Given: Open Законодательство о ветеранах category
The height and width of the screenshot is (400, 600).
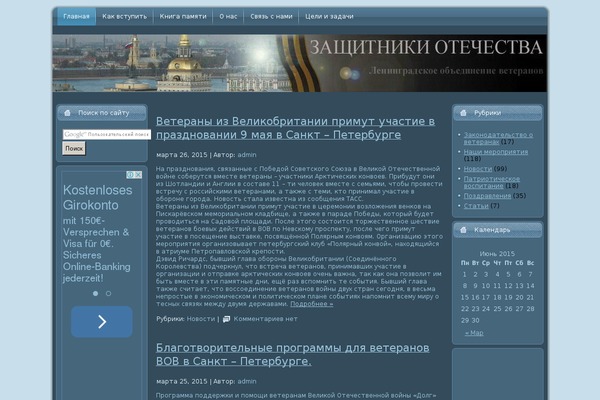Looking at the screenshot, I should coord(498,138).
